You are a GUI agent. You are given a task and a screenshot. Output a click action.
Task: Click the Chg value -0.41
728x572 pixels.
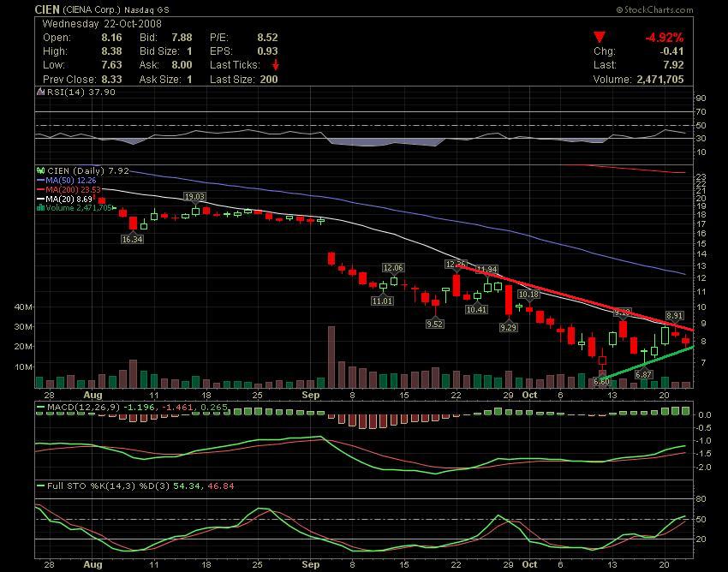click(672, 51)
